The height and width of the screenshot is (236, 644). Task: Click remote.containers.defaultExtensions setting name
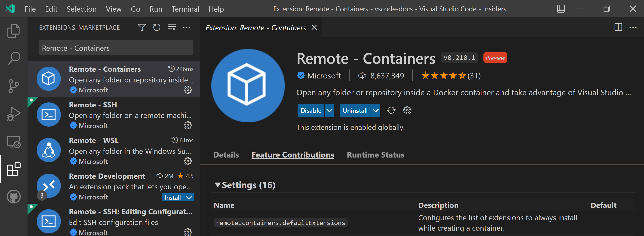click(x=280, y=222)
